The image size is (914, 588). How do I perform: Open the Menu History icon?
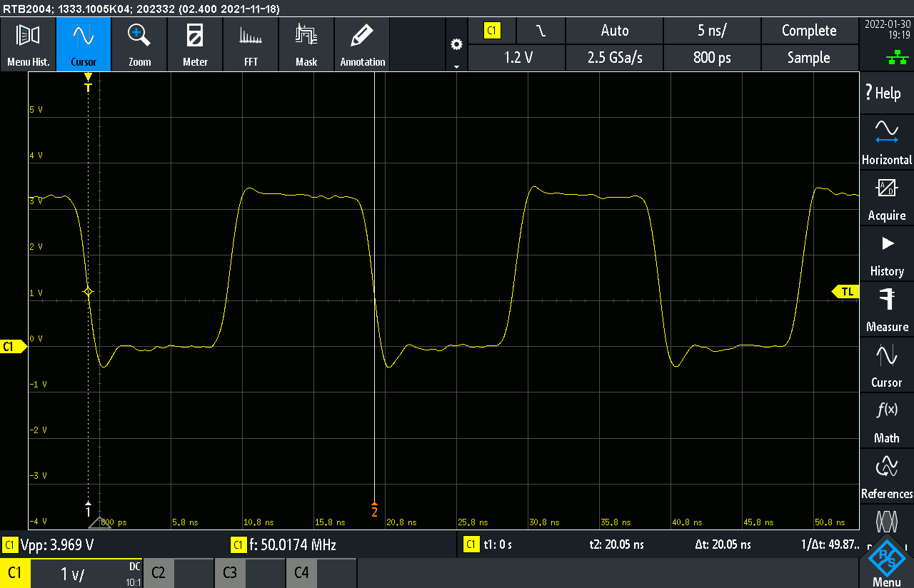tap(28, 44)
